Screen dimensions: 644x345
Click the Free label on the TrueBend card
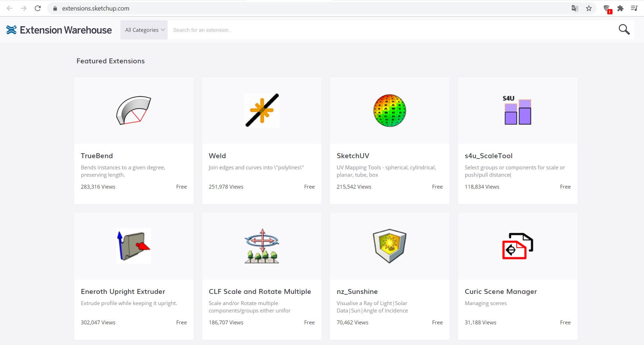click(x=181, y=187)
